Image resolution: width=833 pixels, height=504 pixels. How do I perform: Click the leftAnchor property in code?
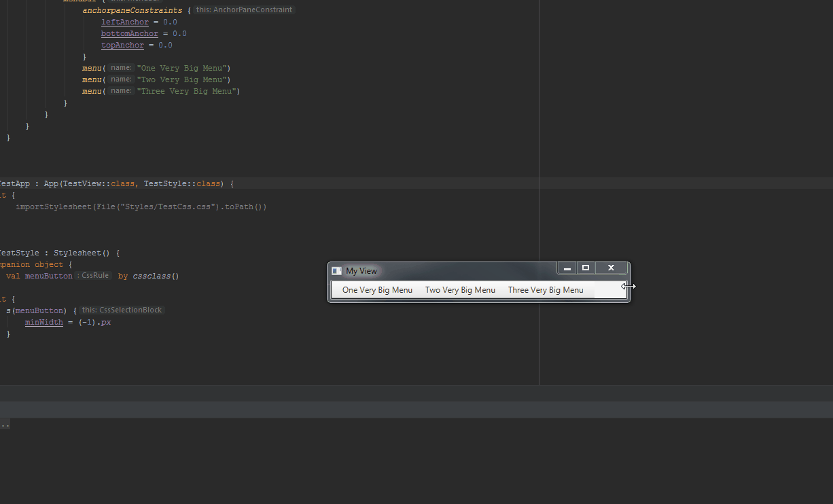125,22
